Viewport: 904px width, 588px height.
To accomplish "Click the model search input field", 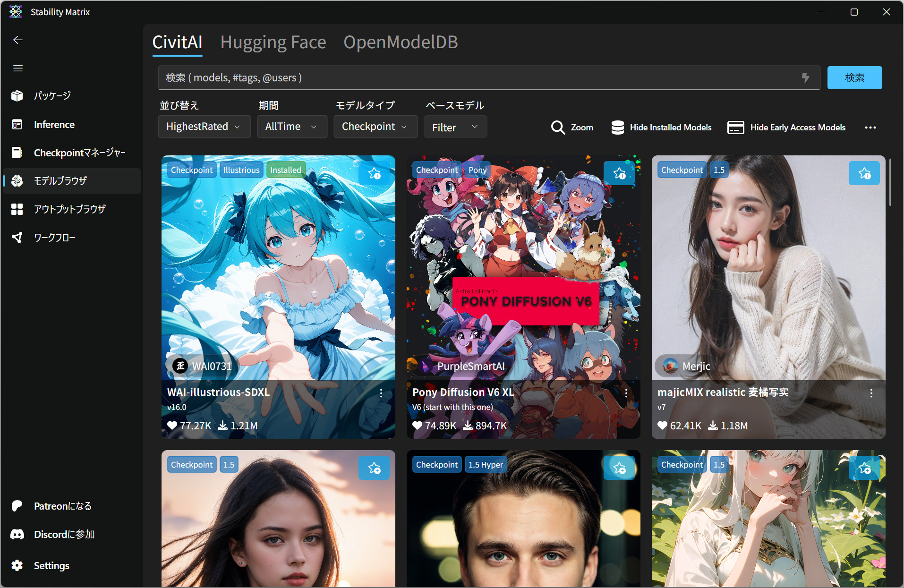I will click(477, 77).
